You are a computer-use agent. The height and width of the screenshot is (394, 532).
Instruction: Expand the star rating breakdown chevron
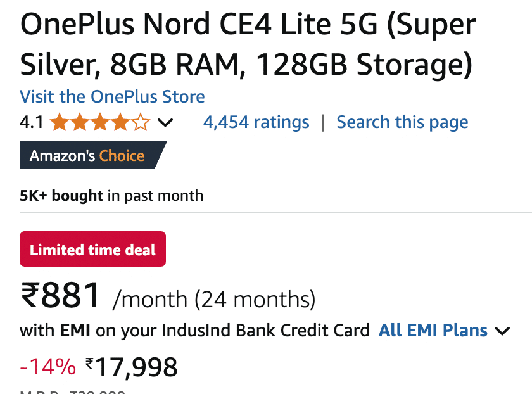pyautogui.click(x=165, y=122)
